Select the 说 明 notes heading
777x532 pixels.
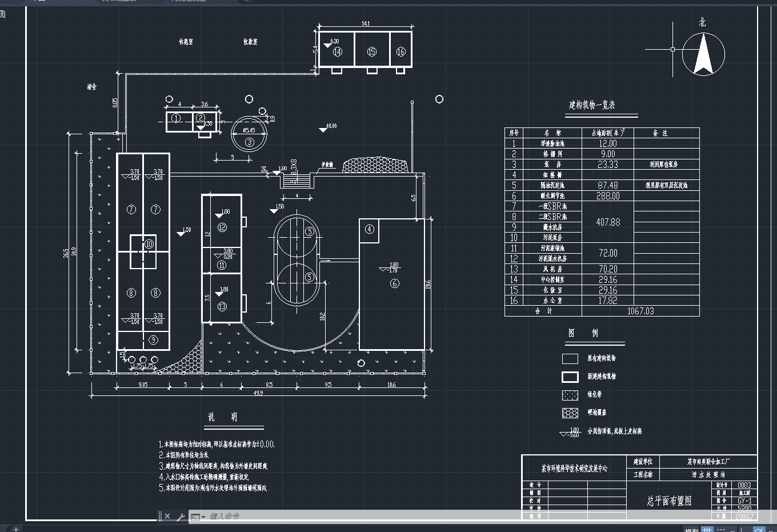(x=223, y=417)
